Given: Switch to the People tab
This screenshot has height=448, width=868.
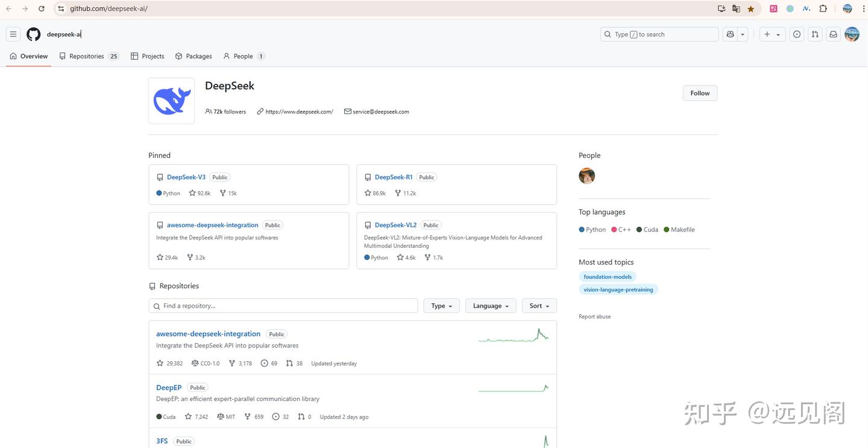Looking at the screenshot, I should click(x=244, y=56).
